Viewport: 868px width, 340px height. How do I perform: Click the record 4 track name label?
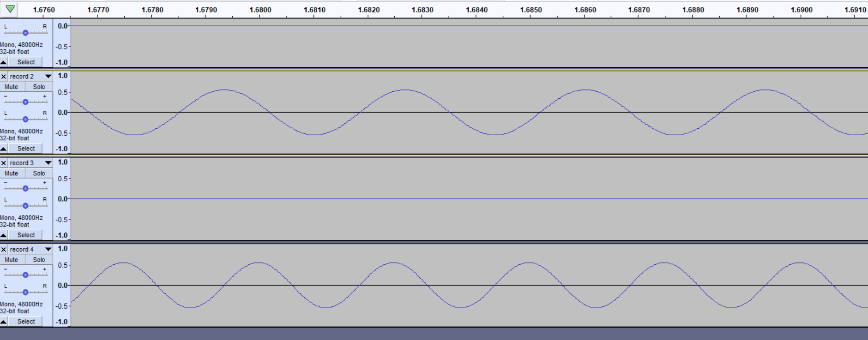22,250
